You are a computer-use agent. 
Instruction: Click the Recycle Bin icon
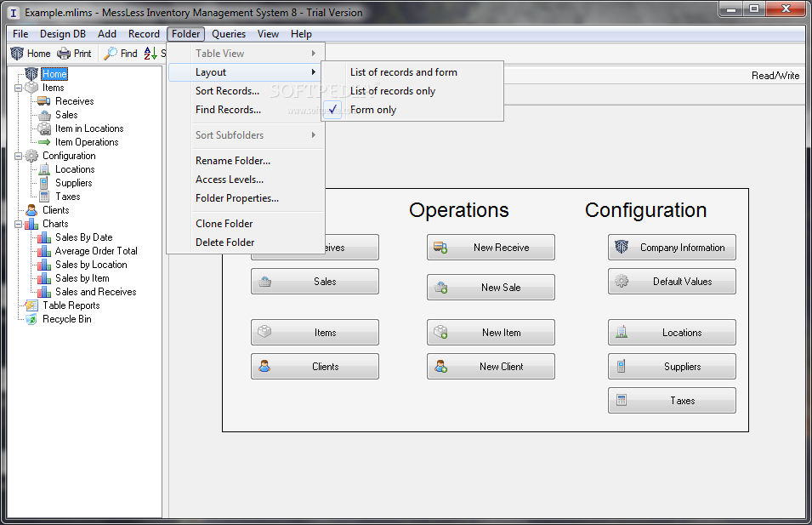[31, 319]
